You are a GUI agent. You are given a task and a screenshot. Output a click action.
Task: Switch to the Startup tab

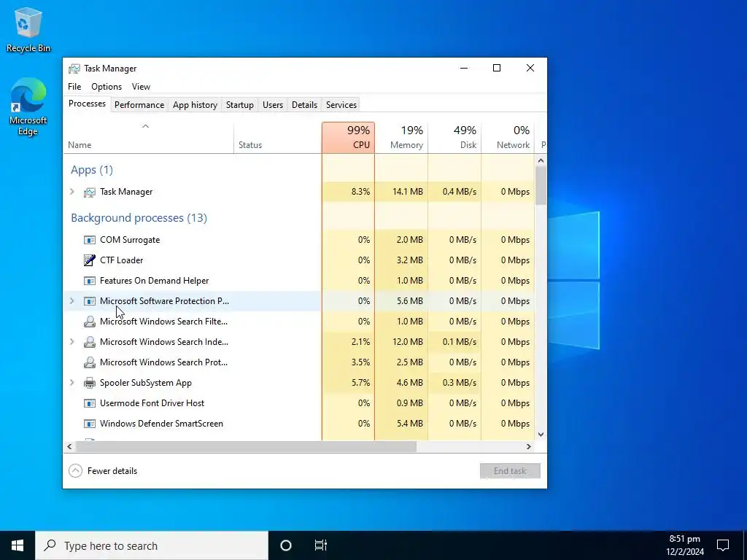pyautogui.click(x=239, y=105)
